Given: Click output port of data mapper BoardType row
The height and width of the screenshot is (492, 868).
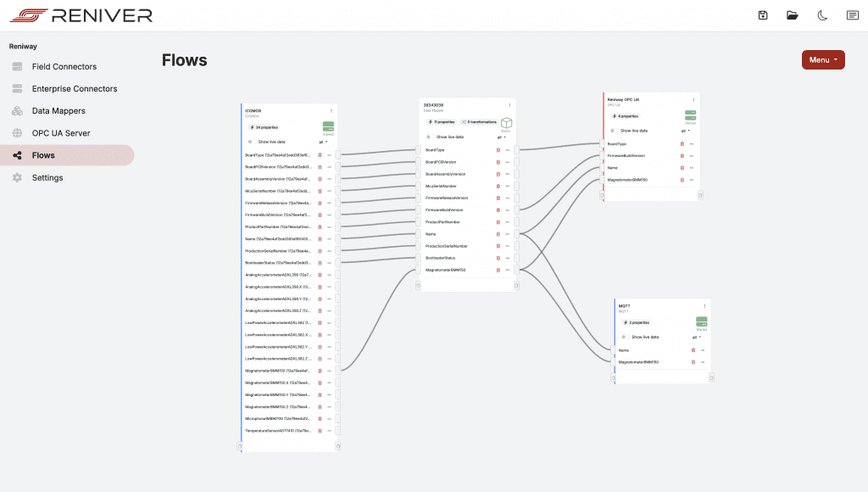Looking at the screenshot, I should (516, 149).
